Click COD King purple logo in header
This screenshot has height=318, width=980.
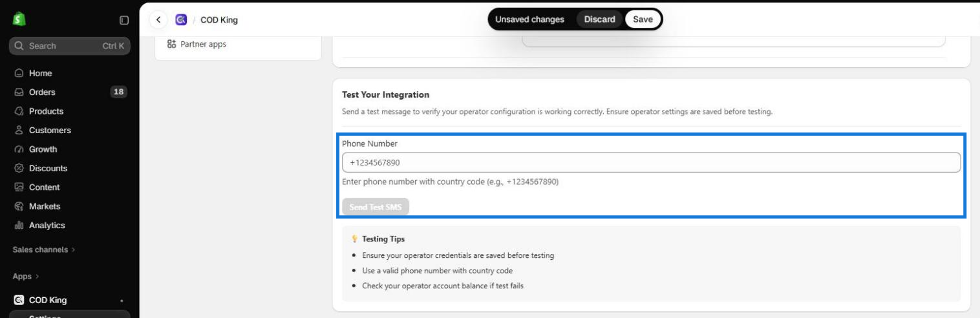tap(181, 20)
